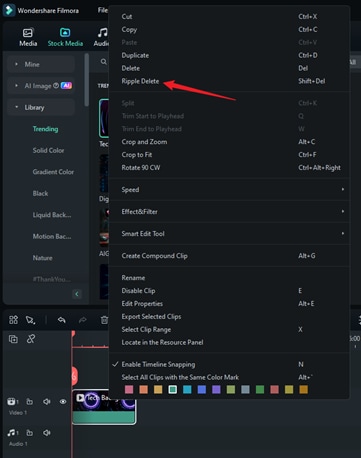This screenshot has width=361, height=458.
Task: Select Trending in the Library list
Action: [45, 129]
